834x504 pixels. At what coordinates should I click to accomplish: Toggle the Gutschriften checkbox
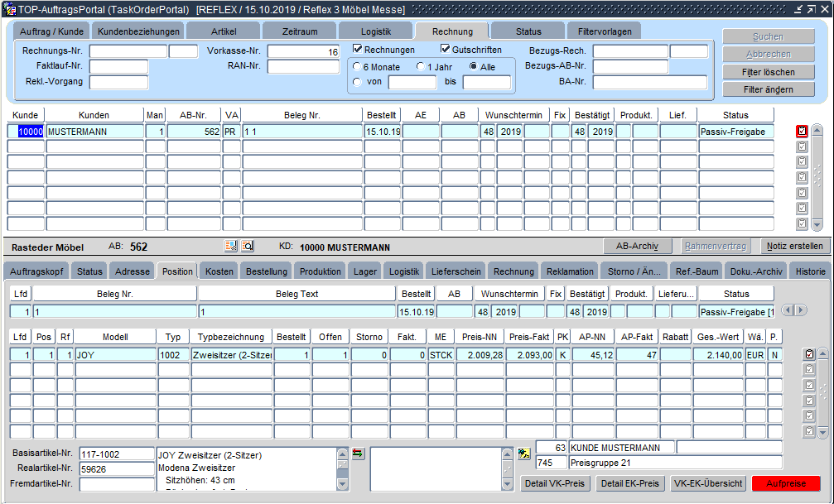click(446, 50)
